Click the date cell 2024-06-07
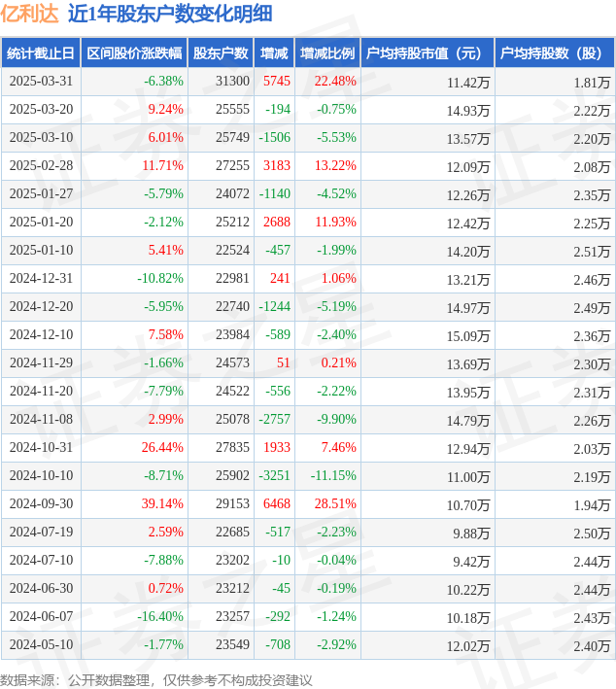This screenshot has width=616, height=689. click(x=41, y=616)
